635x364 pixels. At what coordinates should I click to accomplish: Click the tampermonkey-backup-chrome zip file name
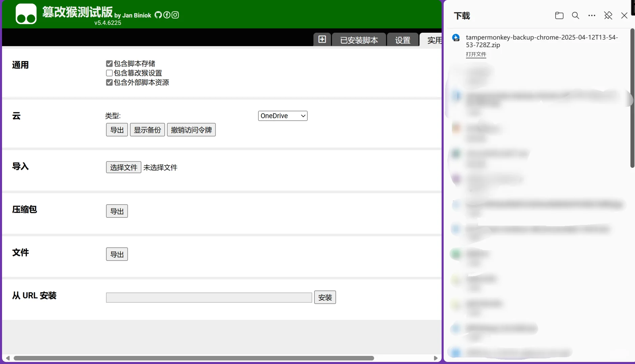(542, 41)
